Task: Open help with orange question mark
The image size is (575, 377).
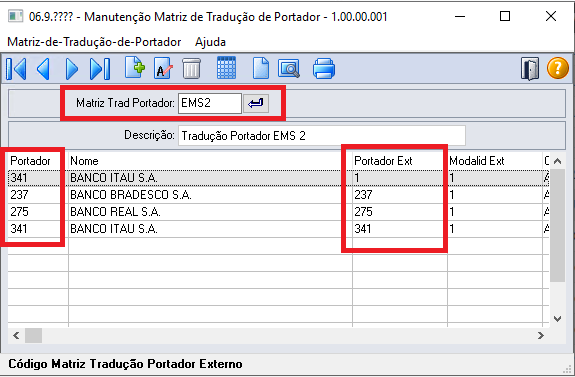Action: coord(558,69)
